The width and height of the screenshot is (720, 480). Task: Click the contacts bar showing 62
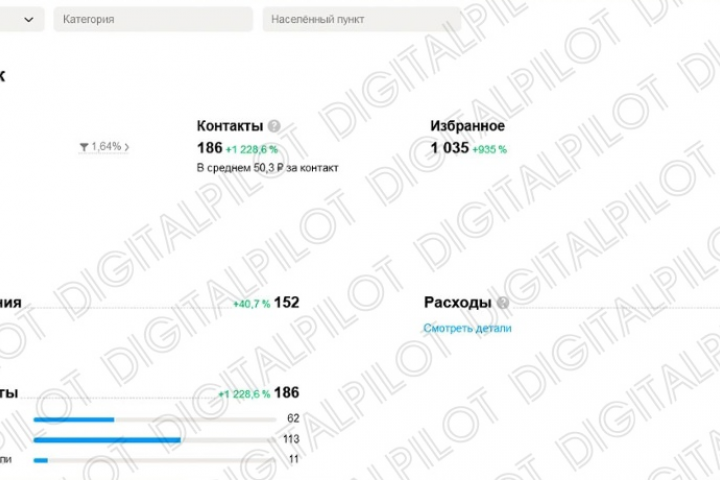point(74,419)
